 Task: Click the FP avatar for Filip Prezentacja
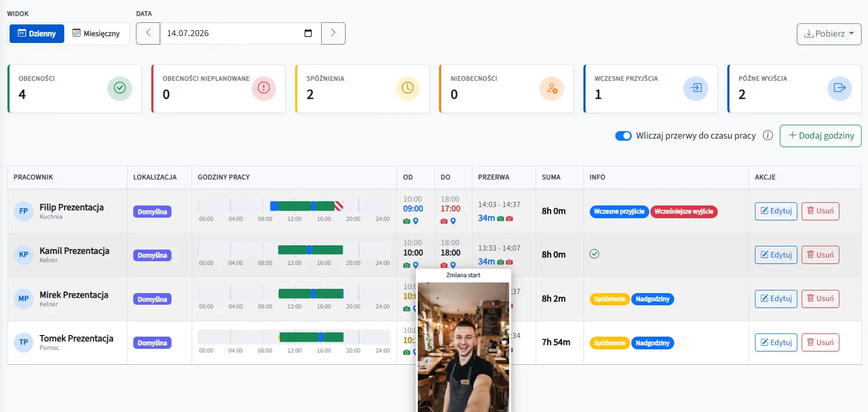pyautogui.click(x=23, y=211)
